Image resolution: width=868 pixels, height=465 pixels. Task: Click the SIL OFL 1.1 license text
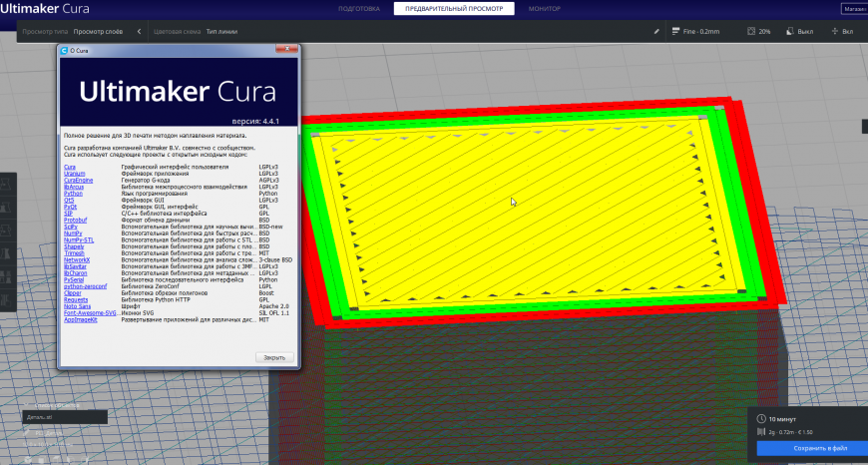[x=273, y=312]
